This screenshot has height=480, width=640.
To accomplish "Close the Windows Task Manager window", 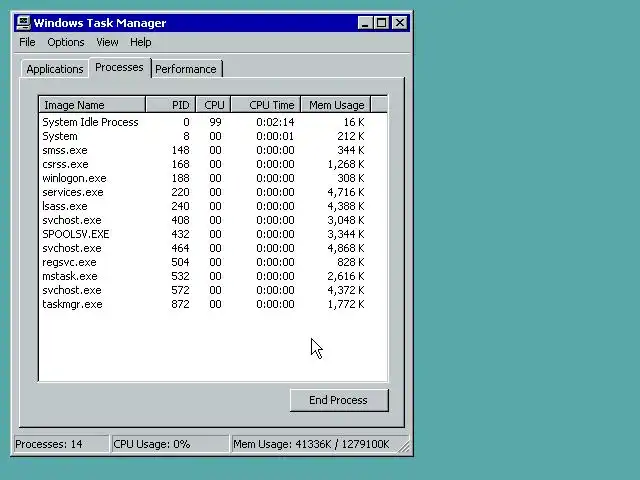I will click(x=400, y=23).
